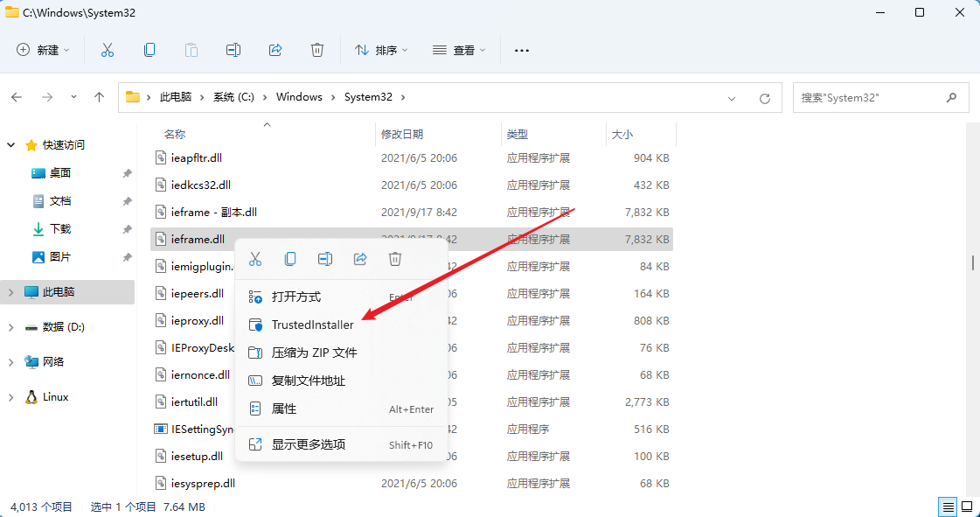Expand the 网络 tree node
This screenshot has height=517, width=980.
coord(11,362)
